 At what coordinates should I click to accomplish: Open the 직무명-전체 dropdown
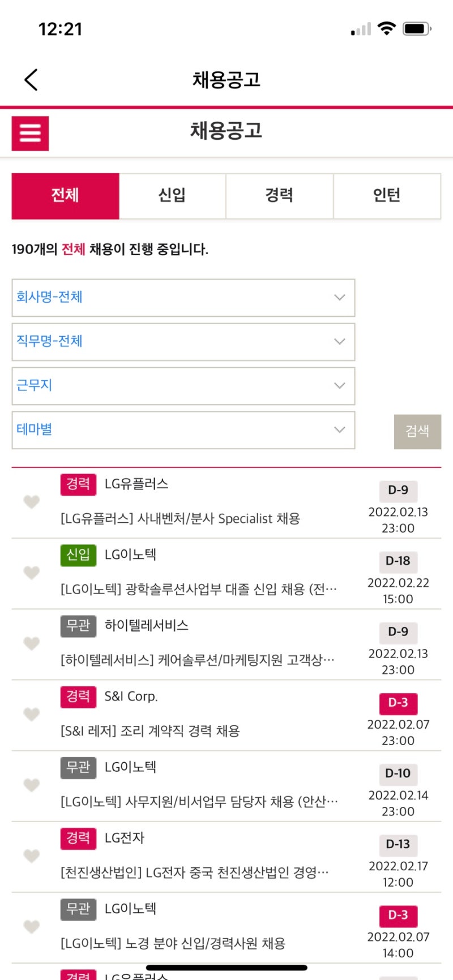coord(183,342)
